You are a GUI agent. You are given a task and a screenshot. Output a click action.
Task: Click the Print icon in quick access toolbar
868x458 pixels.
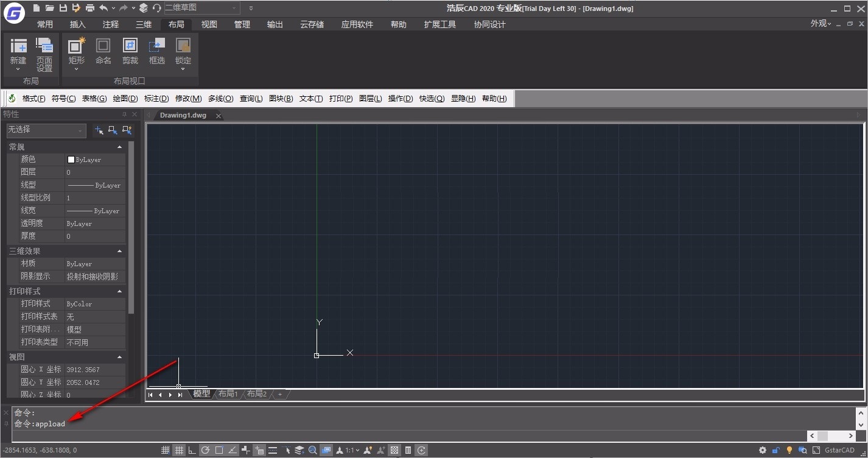click(90, 8)
